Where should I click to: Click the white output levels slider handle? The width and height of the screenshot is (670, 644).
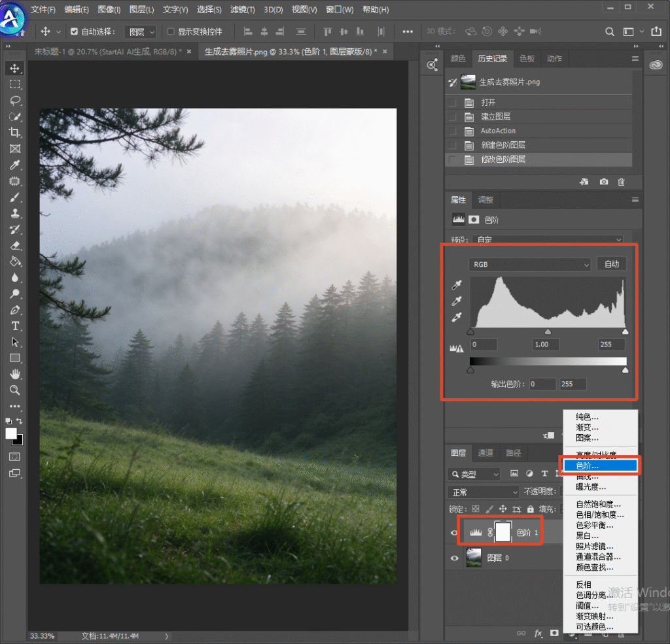click(625, 370)
